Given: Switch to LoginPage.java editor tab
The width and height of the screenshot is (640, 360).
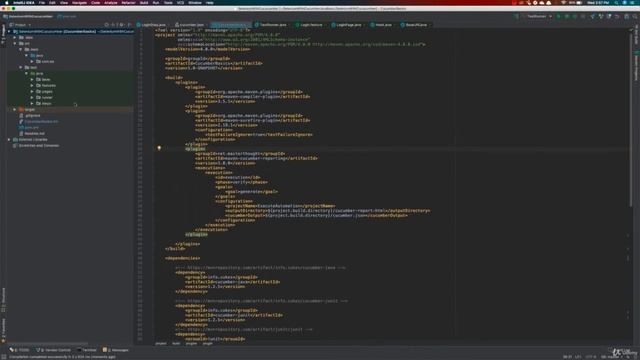Looking at the screenshot, I should [348, 25].
